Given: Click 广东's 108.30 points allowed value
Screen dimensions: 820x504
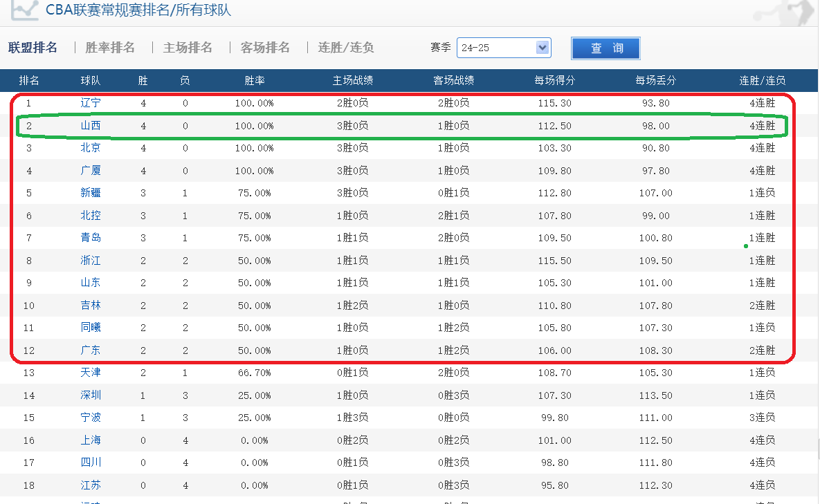Looking at the screenshot, I should click(x=656, y=351).
